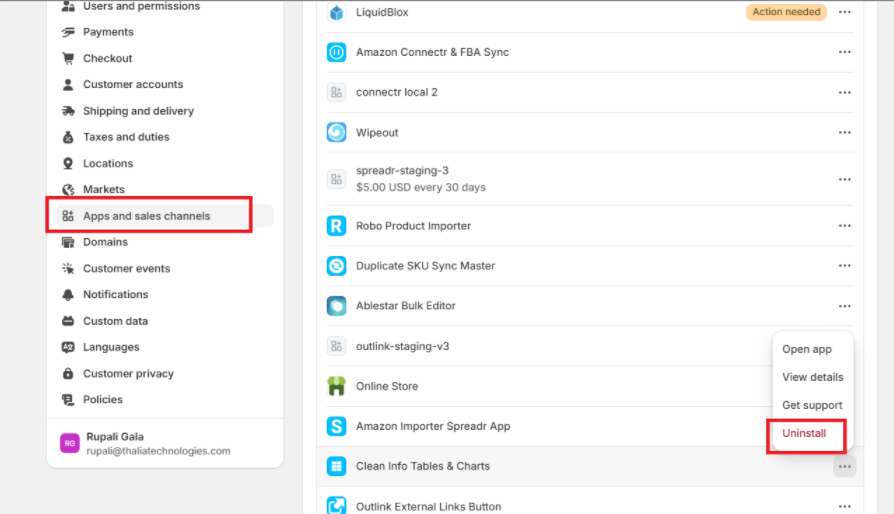Click the Locations pin icon
The height and width of the screenshot is (514, 894).
[68, 164]
